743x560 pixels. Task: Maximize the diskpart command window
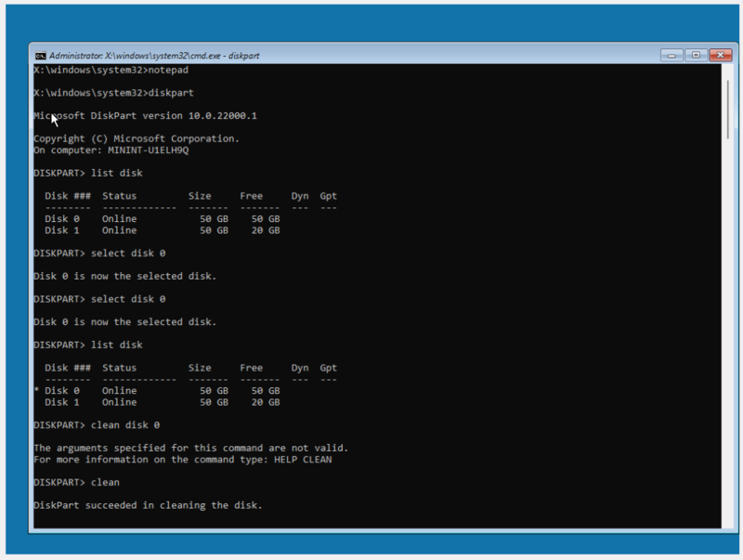click(x=696, y=55)
